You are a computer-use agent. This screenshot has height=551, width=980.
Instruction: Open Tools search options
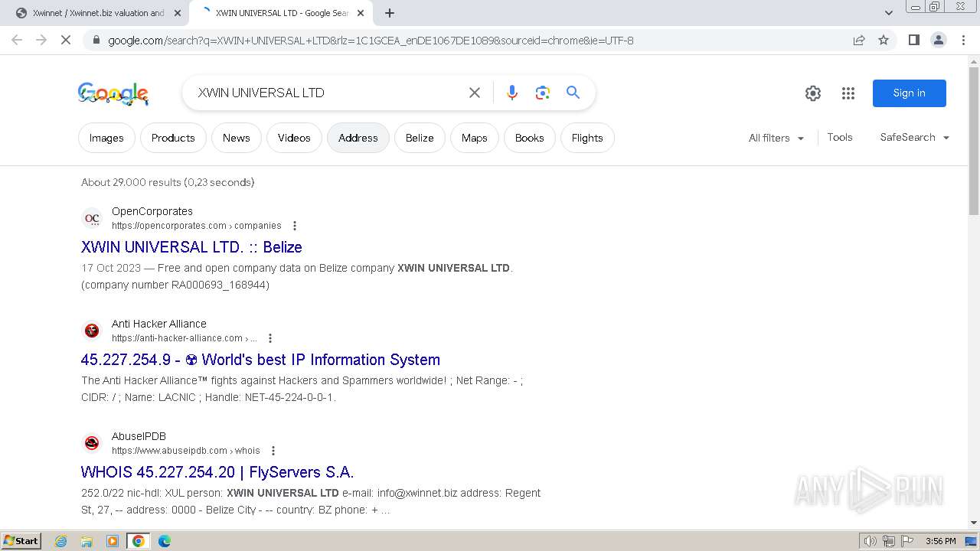(x=840, y=137)
